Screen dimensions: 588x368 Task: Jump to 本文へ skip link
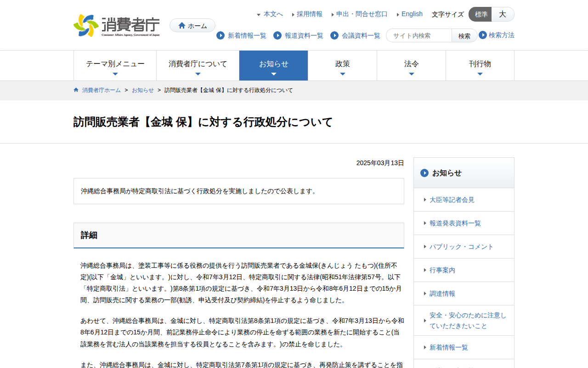pyautogui.click(x=273, y=14)
